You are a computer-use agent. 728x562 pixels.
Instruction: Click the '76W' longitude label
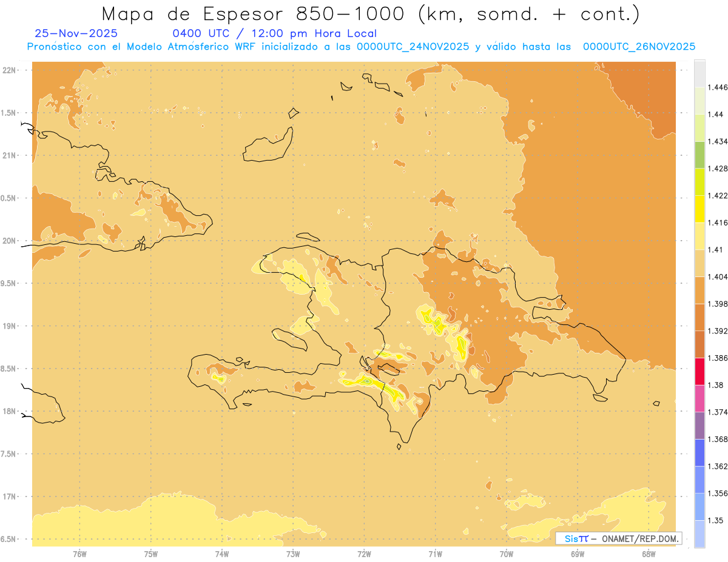[x=79, y=554]
